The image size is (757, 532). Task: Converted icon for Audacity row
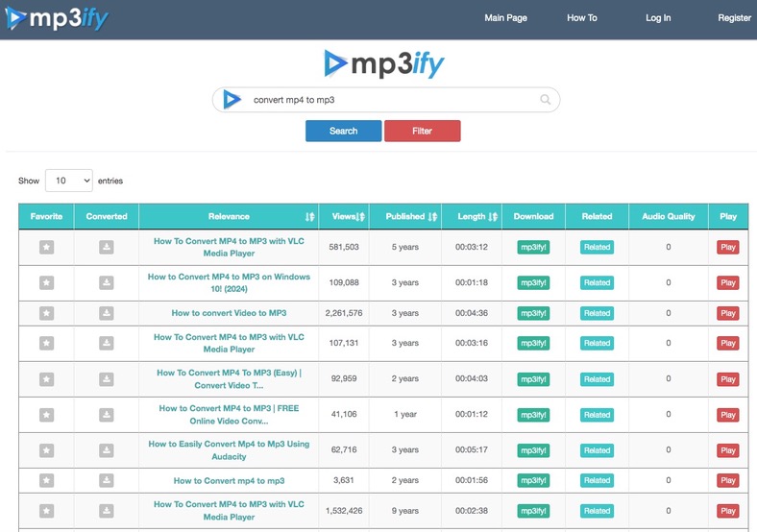tap(107, 450)
